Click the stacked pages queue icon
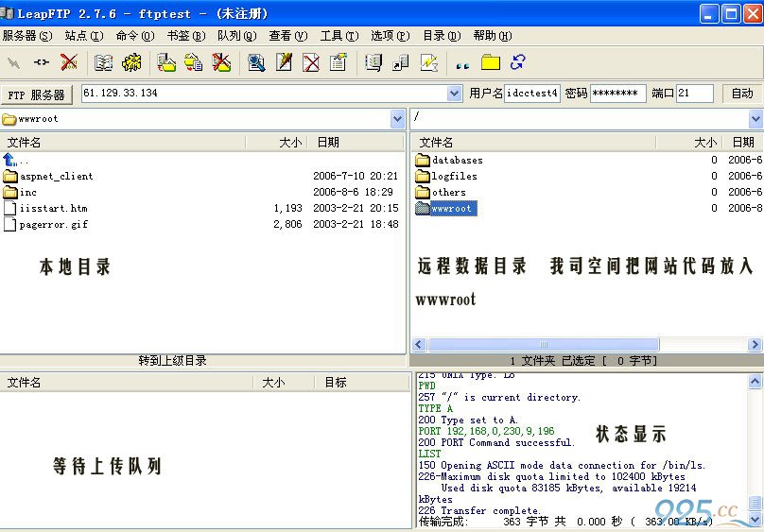The height and width of the screenshot is (532, 764). click(x=373, y=62)
